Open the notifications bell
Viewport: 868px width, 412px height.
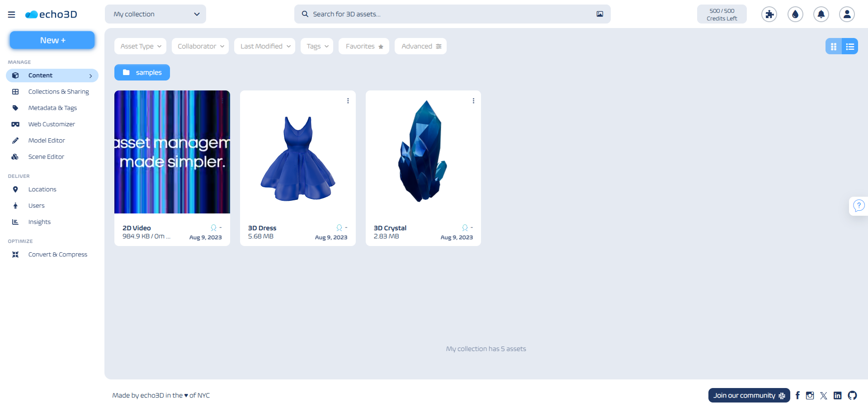821,14
